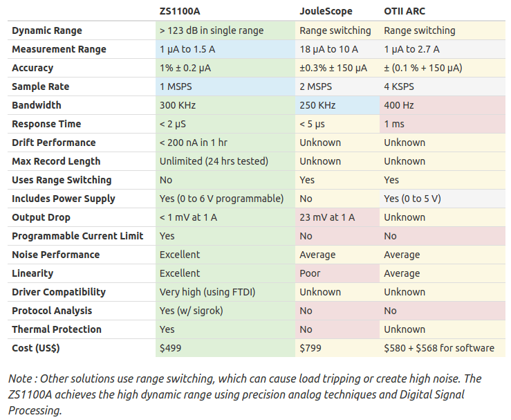Screen dimensions: 511x420
Task: Click the '$580 + $568 for software' cell
Action: coord(443,348)
